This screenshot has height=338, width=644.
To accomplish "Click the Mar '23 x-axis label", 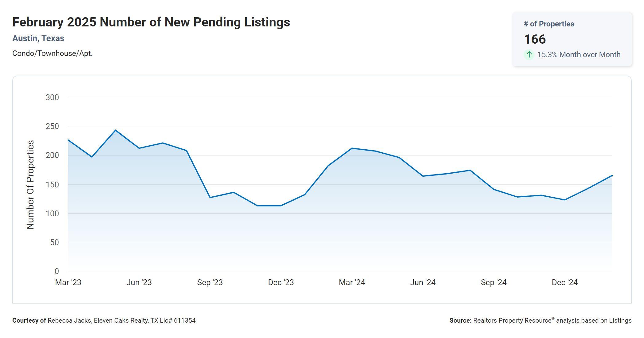I will click(x=68, y=282).
